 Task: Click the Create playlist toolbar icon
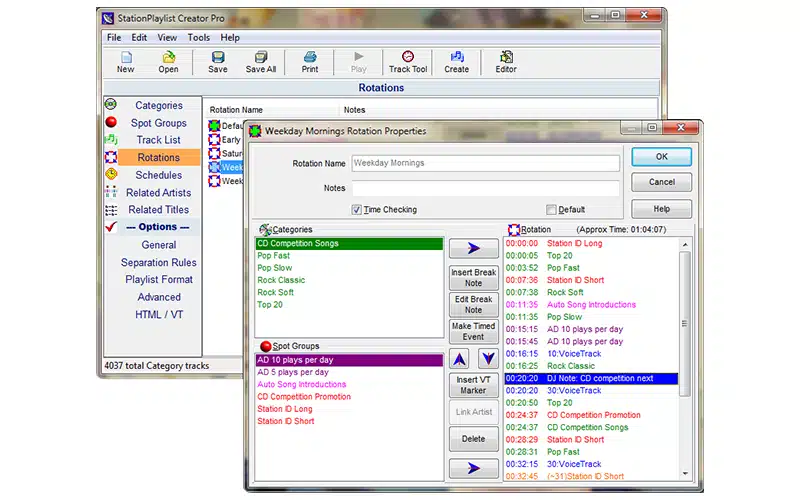coord(457,62)
